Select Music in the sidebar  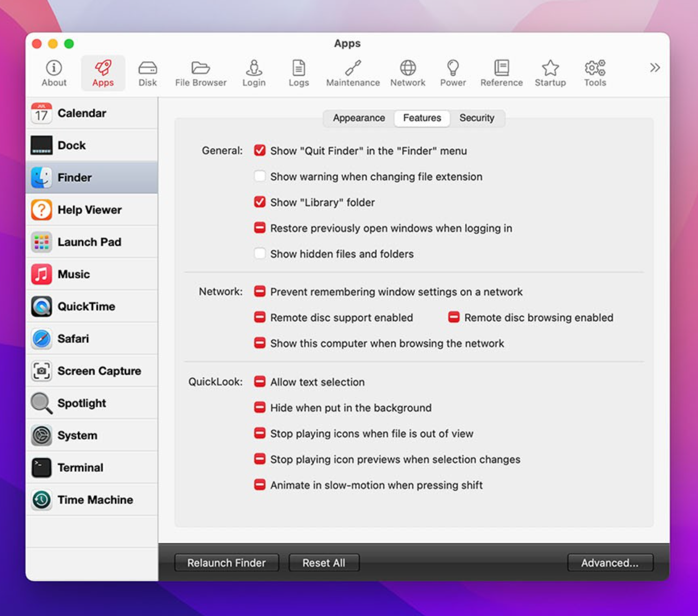click(x=92, y=274)
